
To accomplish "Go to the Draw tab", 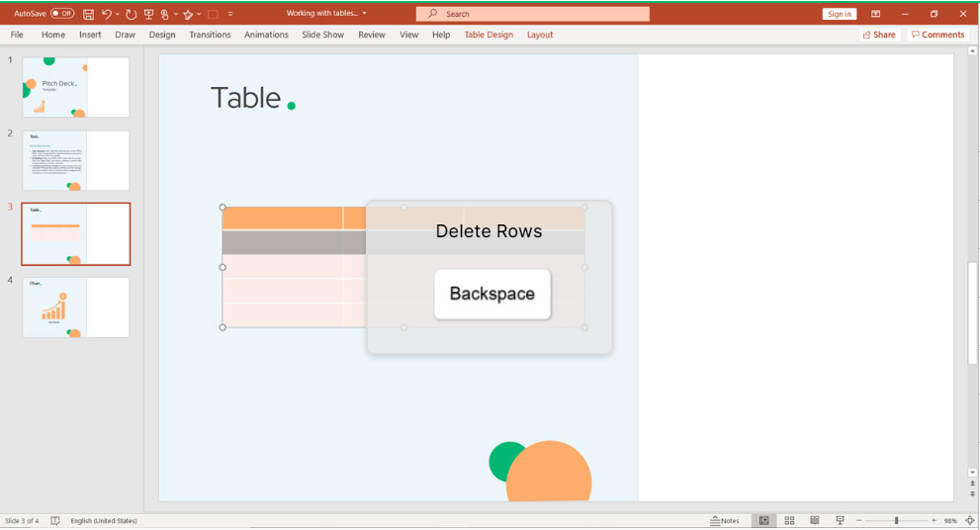I will [x=125, y=35].
